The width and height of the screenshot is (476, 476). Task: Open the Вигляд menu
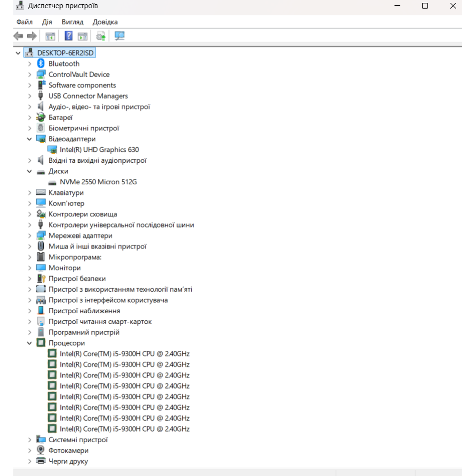(72, 22)
